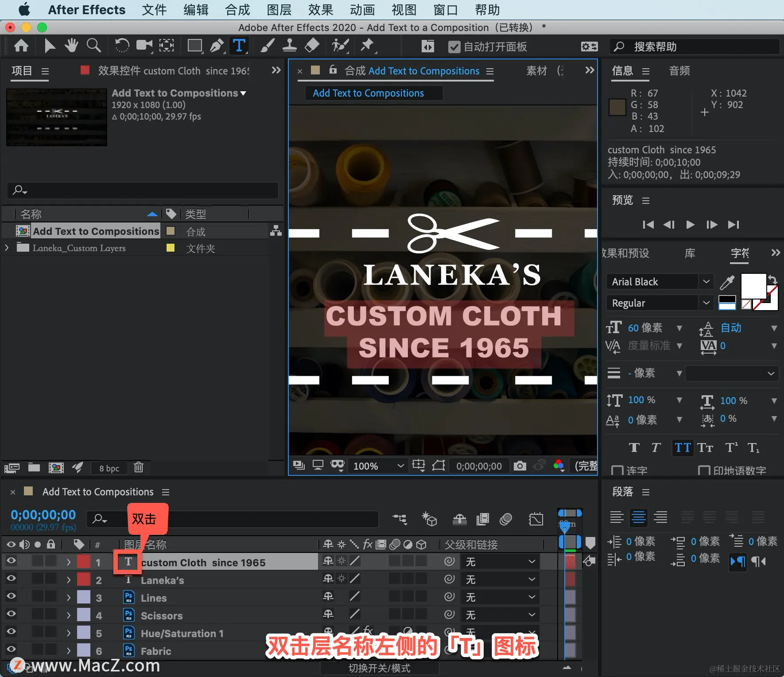Click the 切换开关/模式 button
Screen dimensions: 784x677
[x=379, y=668]
